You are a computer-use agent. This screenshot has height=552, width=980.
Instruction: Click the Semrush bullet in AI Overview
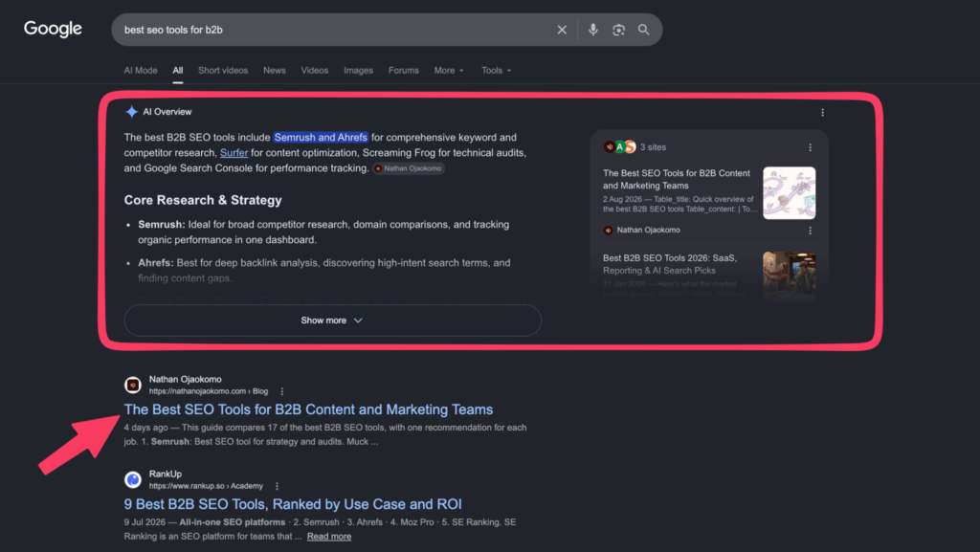[x=323, y=232]
